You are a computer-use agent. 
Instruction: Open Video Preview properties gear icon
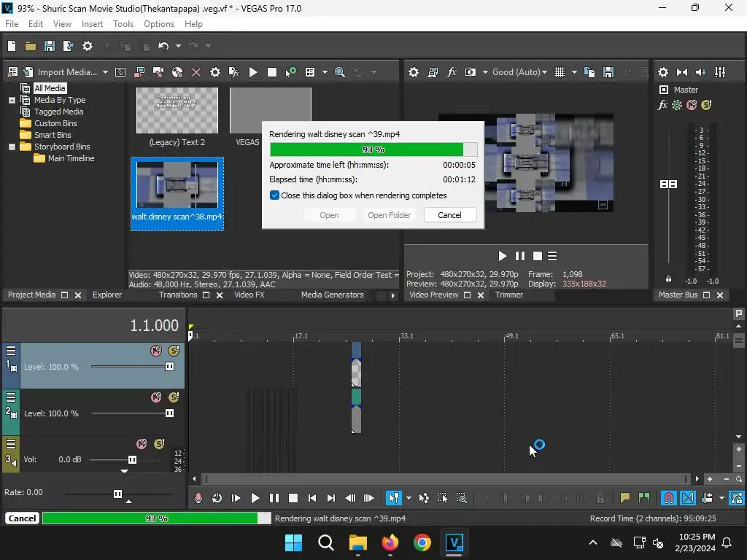[x=414, y=72]
